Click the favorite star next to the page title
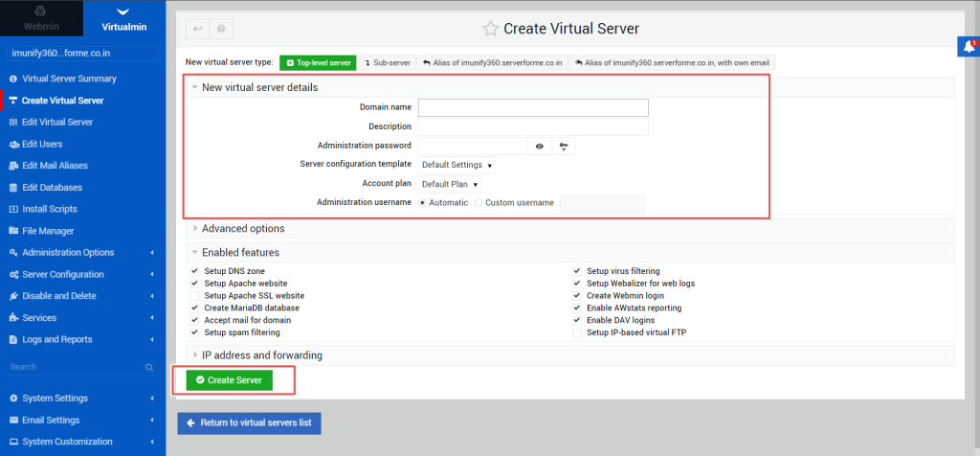980x456 pixels. coord(491,29)
